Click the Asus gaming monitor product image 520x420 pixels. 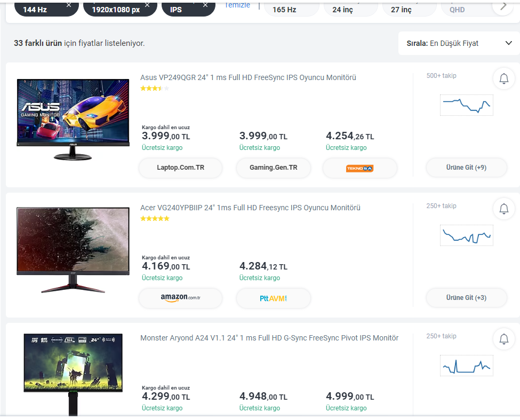tap(73, 120)
